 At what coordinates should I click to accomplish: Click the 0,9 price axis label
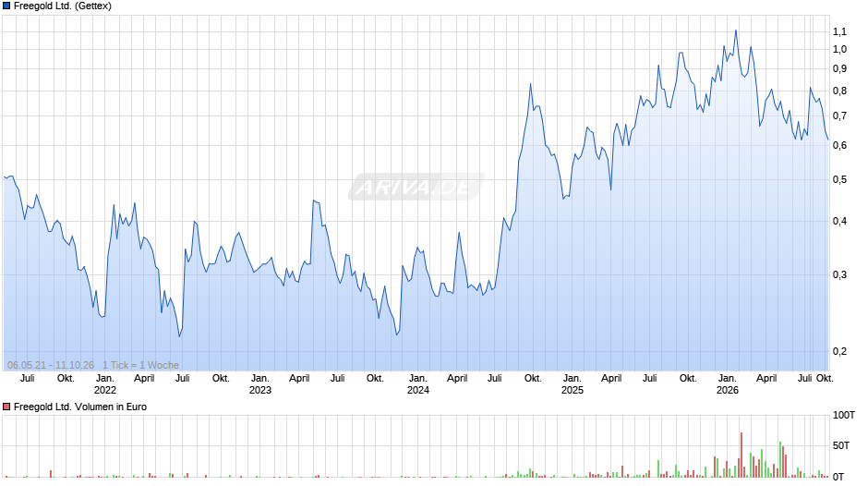click(x=839, y=68)
